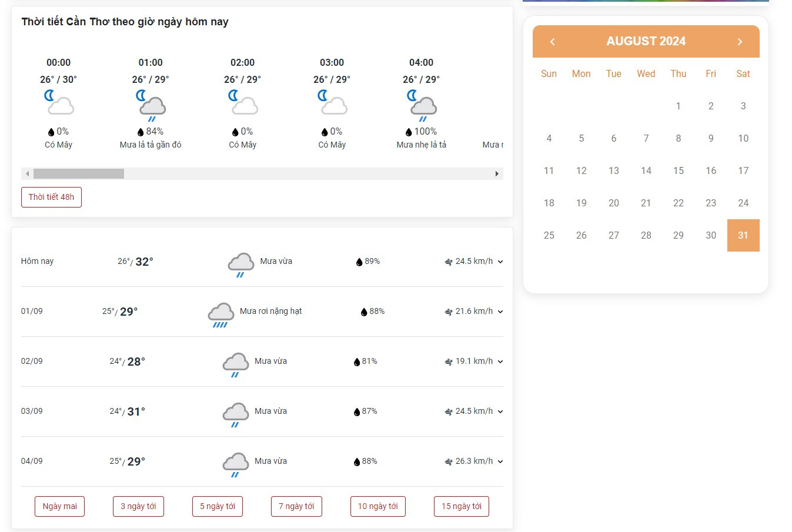Select August 25 in the calendar
Screen dimensions: 792x532
tap(549, 235)
